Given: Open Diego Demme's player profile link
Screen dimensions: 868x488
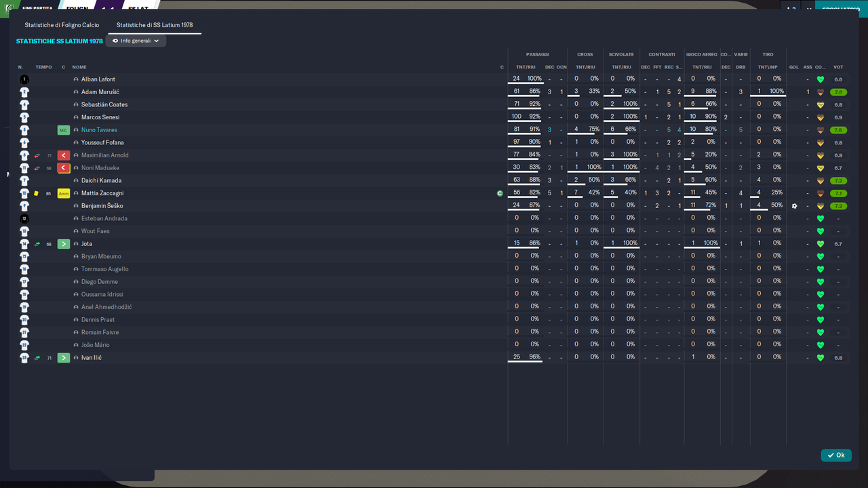Looking at the screenshot, I should tap(100, 282).
